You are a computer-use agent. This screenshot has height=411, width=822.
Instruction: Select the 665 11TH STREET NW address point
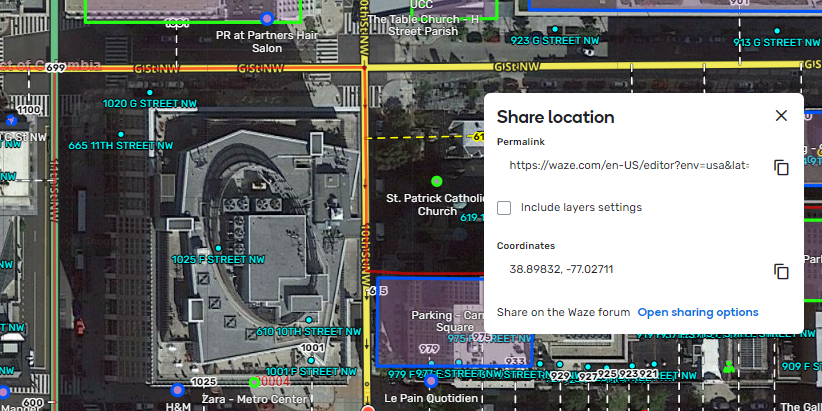121,135
